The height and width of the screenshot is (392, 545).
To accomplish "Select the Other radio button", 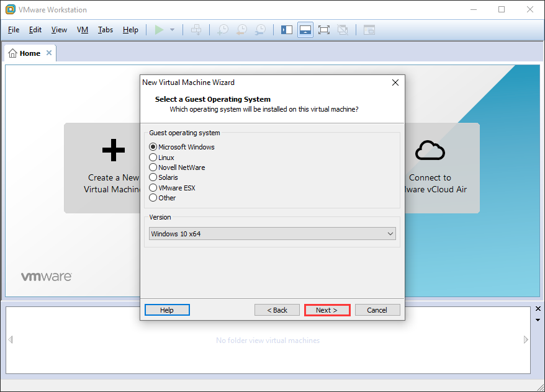I will point(153,198).
